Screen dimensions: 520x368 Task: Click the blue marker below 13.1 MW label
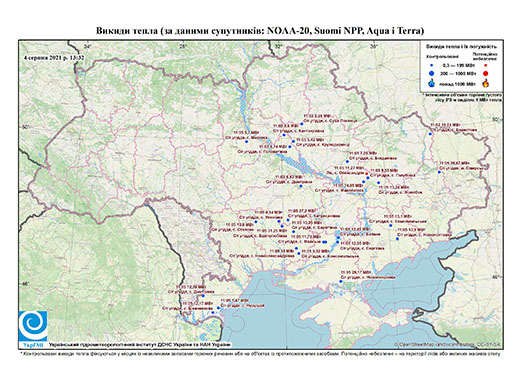pos(391,226)
